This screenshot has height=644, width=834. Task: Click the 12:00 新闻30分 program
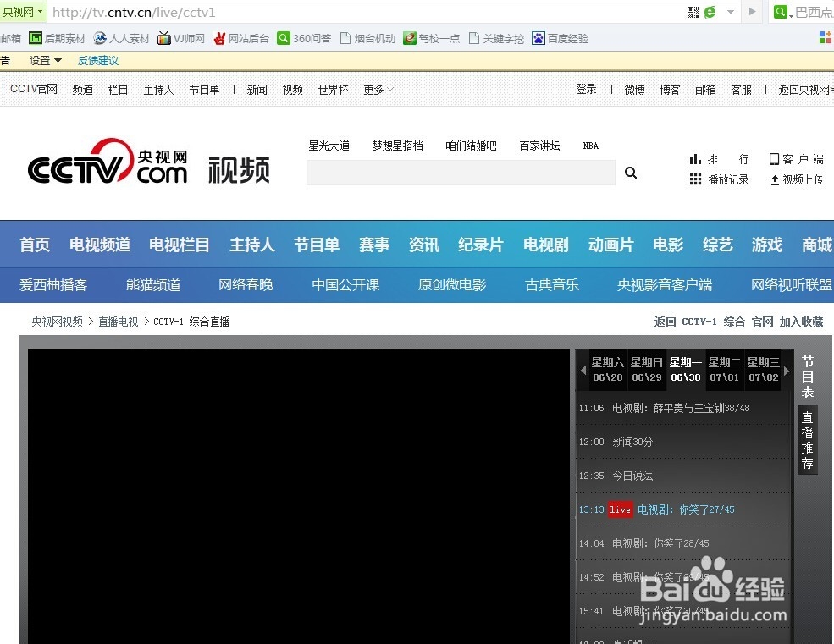point(683,442)
